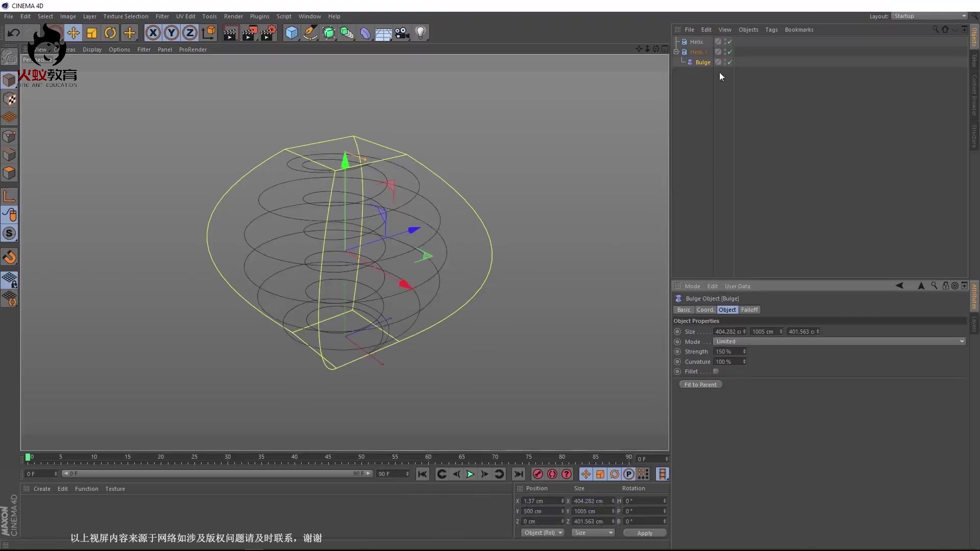Click the Light object icon
The height and width of the screenshot is (551, 980).
[420, 33]
